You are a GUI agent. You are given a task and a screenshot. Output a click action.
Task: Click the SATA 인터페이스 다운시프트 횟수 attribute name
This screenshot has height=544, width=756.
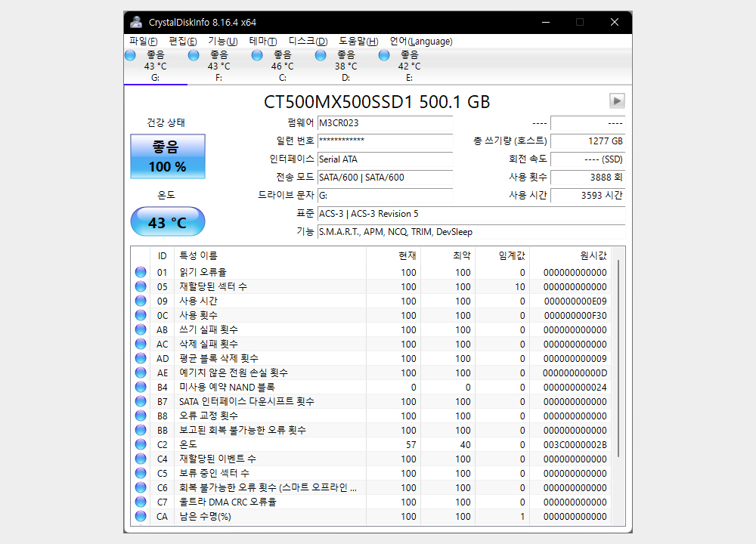click(x=246, y=401)
